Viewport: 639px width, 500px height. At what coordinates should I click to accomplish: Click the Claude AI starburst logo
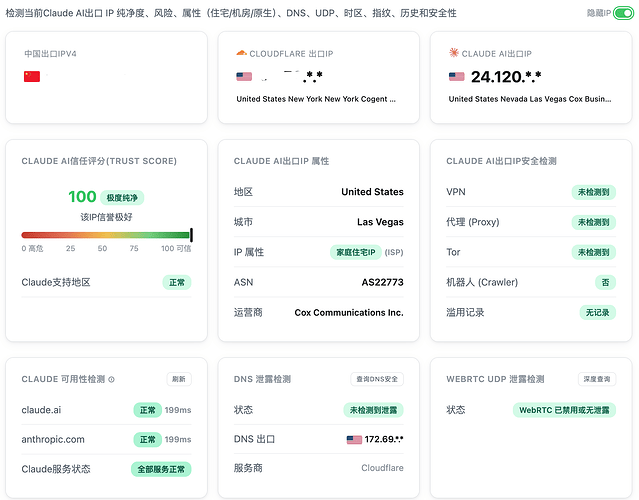click(454, 53)
